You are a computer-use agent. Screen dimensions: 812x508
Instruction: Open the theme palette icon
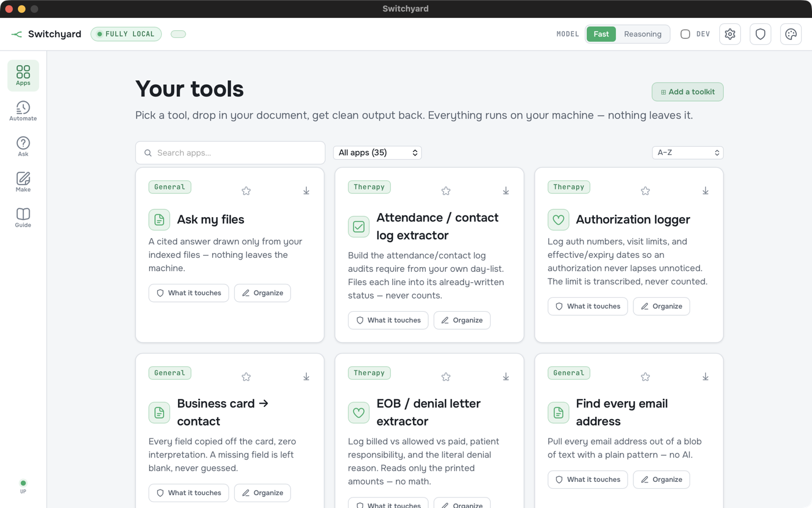coord(791,34)
